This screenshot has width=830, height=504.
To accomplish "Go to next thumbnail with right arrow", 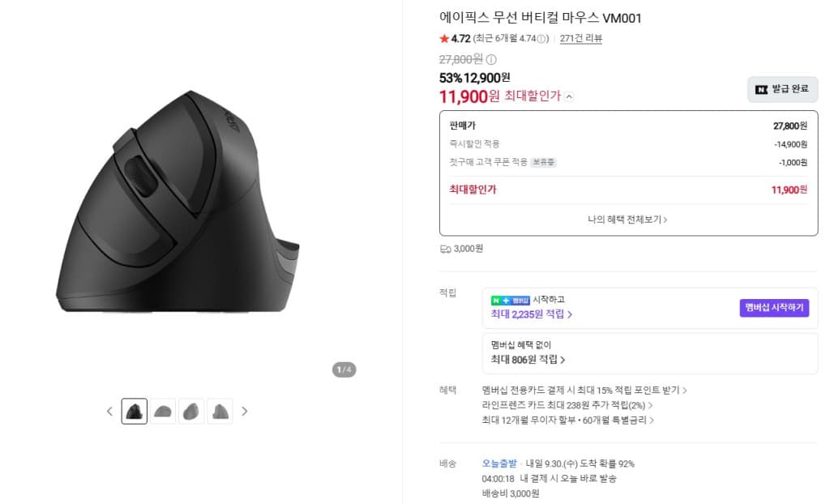I will pos(245,412).
